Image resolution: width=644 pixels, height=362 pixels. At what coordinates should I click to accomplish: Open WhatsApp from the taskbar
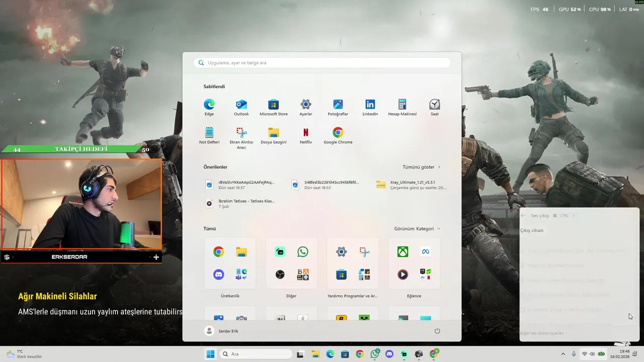click(375, 354)
